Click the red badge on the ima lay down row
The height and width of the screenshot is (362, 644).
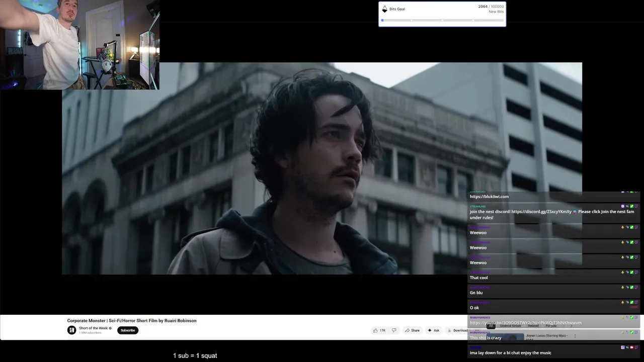click(x=632, y=347)
